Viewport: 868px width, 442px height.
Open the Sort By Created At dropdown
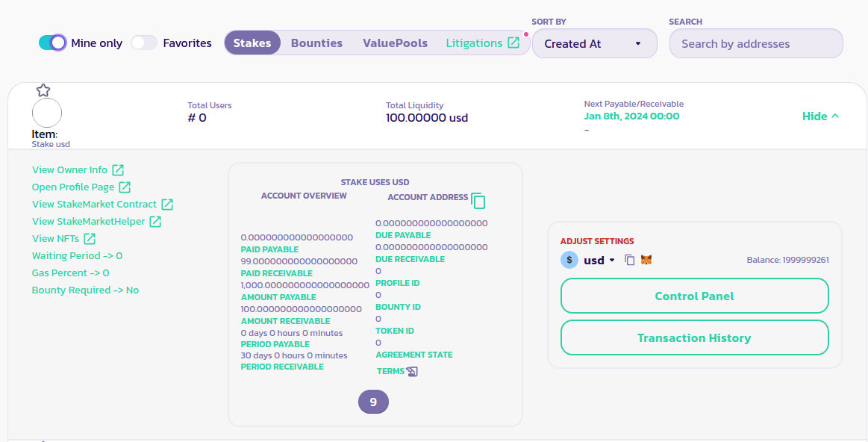594,43
